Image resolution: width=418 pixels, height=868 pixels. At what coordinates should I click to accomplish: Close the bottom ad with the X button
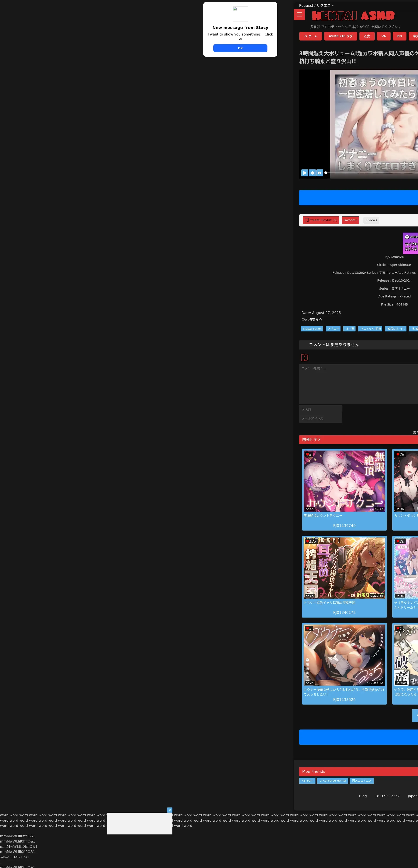tap(170, 810)
